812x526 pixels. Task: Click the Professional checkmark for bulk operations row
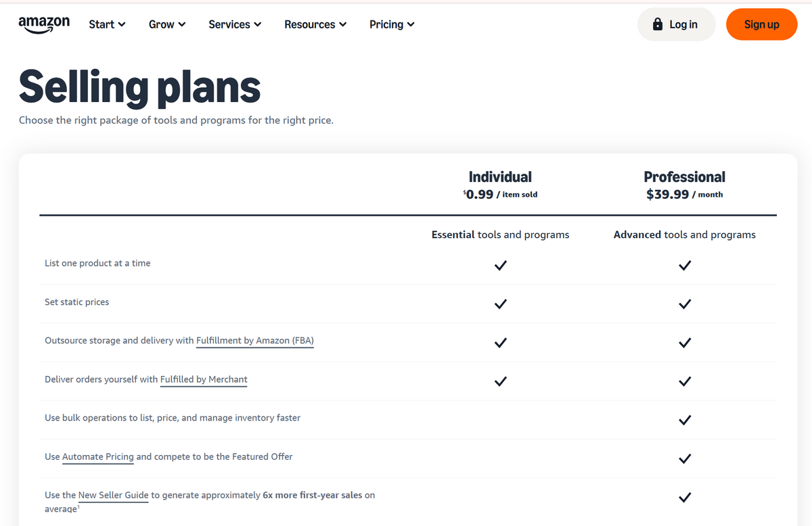(x=685, y=420)
